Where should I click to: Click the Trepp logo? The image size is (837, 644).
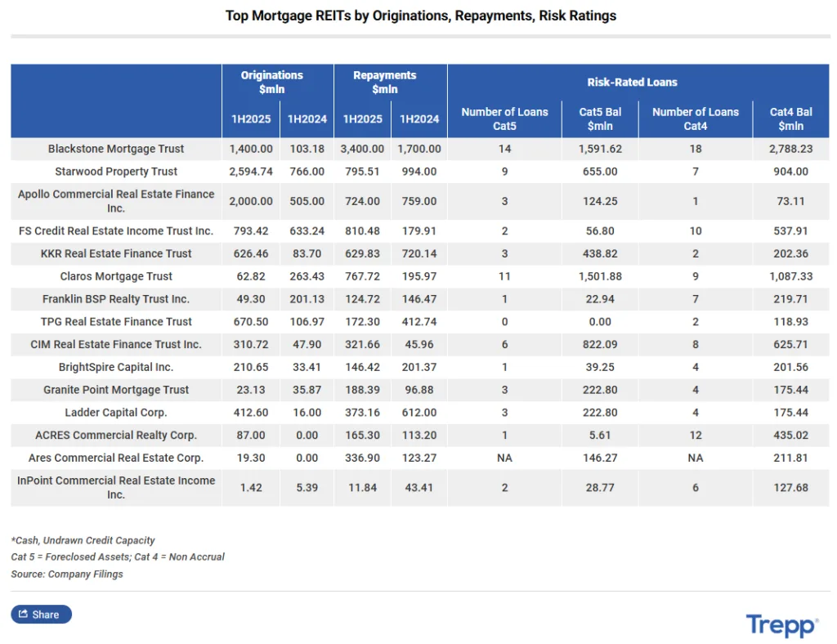(780, 625)
